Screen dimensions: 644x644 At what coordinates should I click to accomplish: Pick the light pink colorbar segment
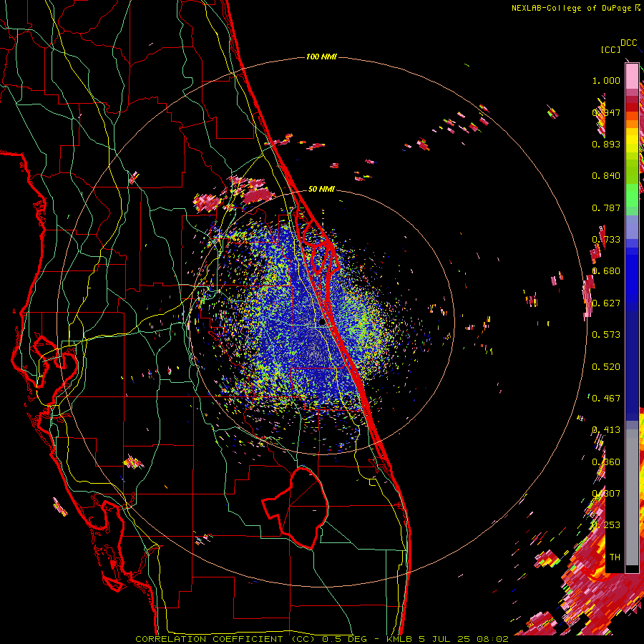pos(632,76)
